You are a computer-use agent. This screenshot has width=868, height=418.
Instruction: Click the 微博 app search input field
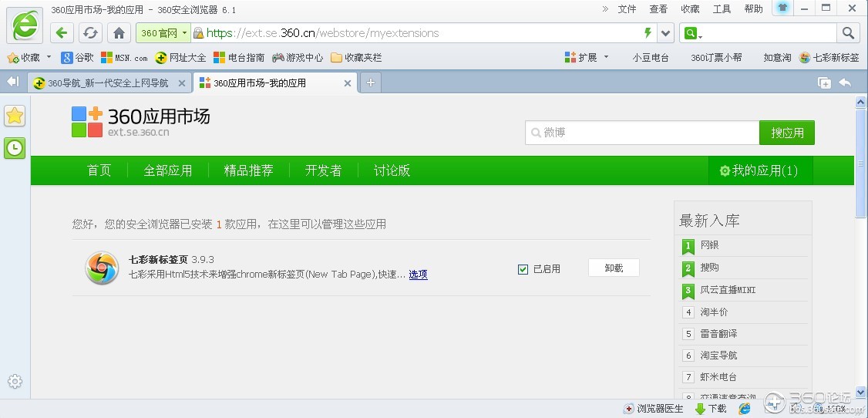tap(642, 133)
